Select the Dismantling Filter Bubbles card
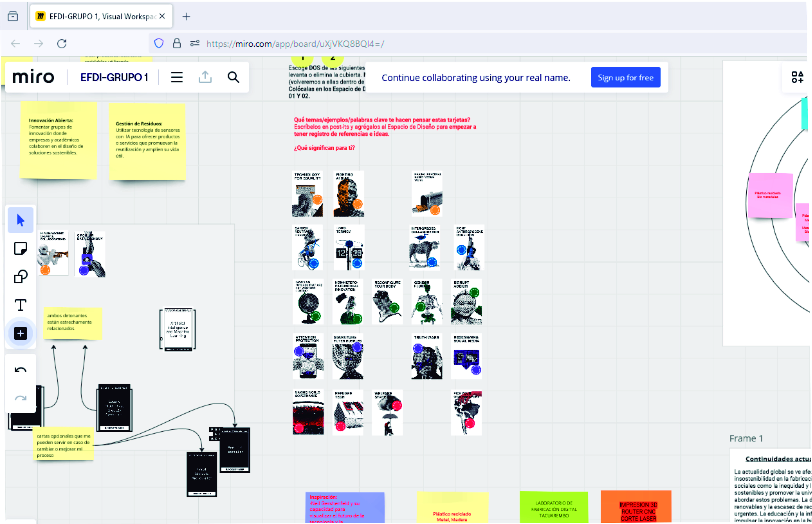812x524 pixels. tap(347, 356)
